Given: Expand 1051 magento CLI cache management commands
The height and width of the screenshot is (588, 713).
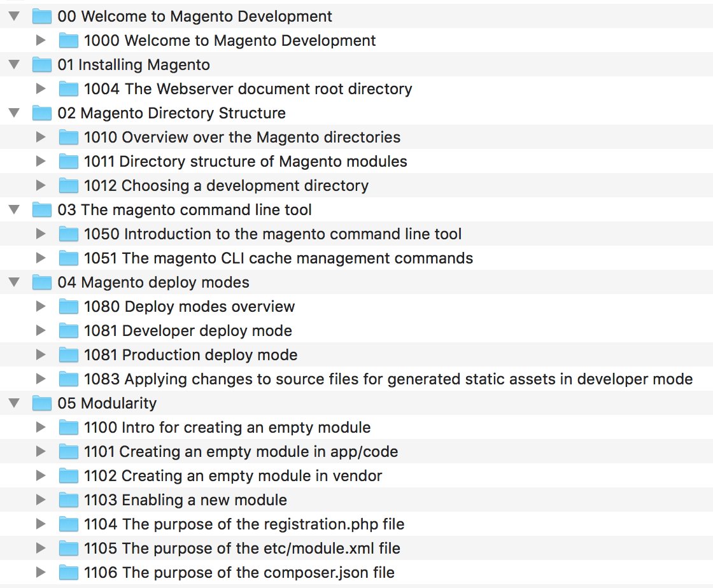Looking at the screenshot, I should point(41,258).
